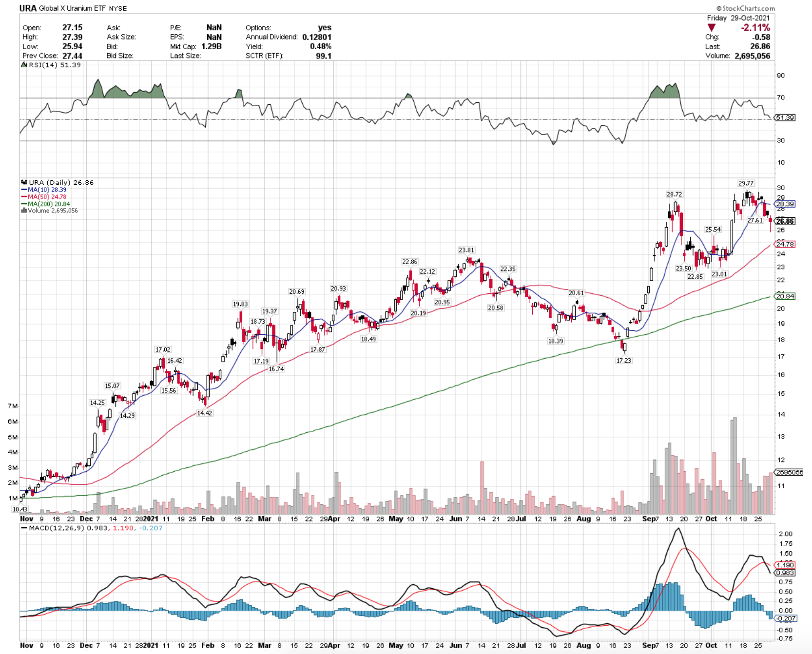This screenshot has width=812, height=654.
Task: Click the 27.61 price label
Action: 755,220
